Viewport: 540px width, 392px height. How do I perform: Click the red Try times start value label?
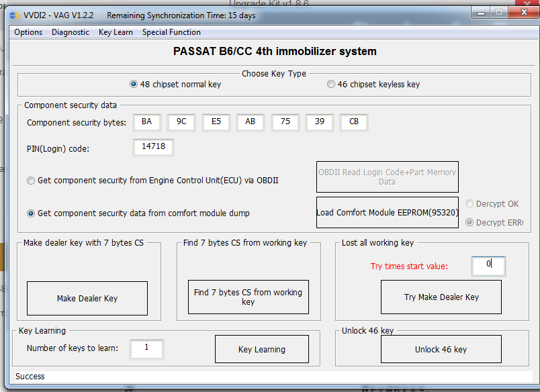pyautogui.click(x=409, y=266)
